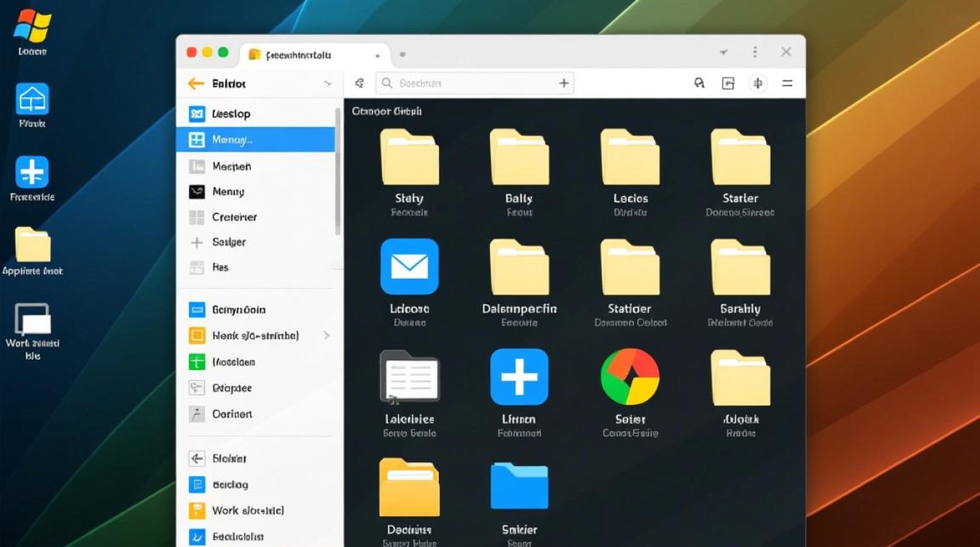Open the hamburger menu at top right
Viewport: 980px width, 547px height.
pyautogui.click(x=787, y=83)
